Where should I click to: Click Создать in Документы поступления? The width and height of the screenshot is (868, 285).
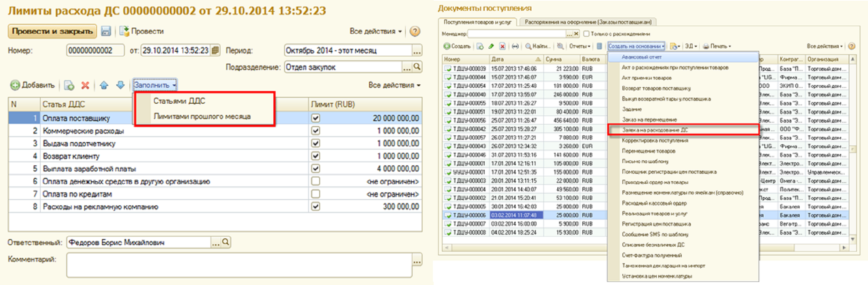click(457, 46)
